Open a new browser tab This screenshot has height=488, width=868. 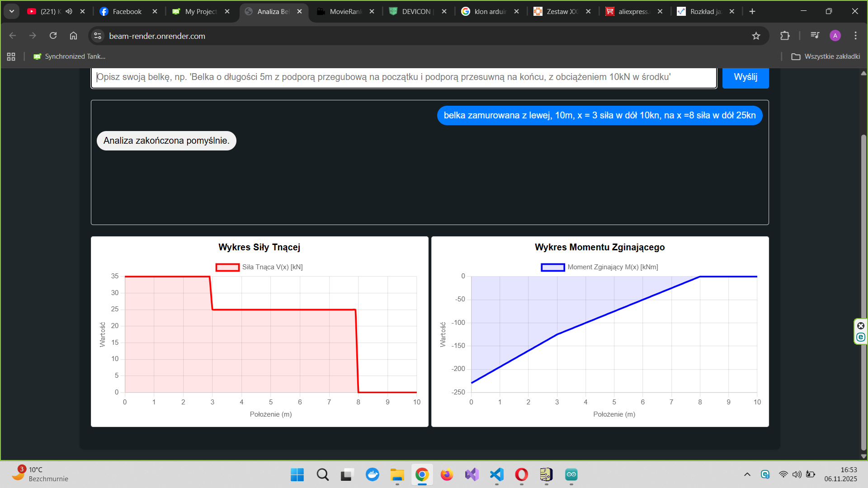[752, 11]
